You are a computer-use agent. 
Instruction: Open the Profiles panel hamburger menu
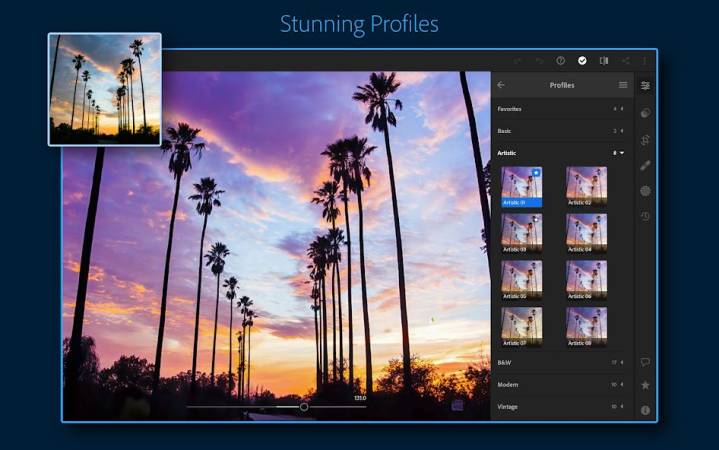click(623, 85)
